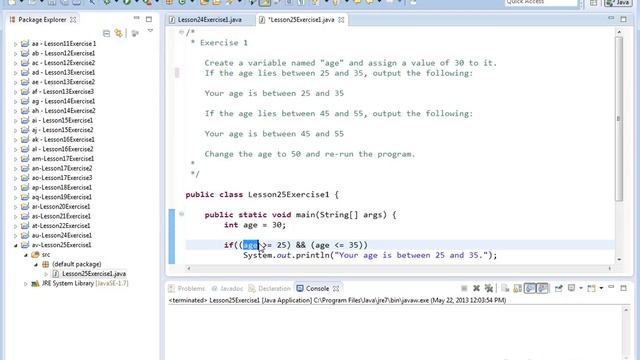Screen dimensions: 640x360
Task: Click the Quick Access search field
Action: [541, 2]
